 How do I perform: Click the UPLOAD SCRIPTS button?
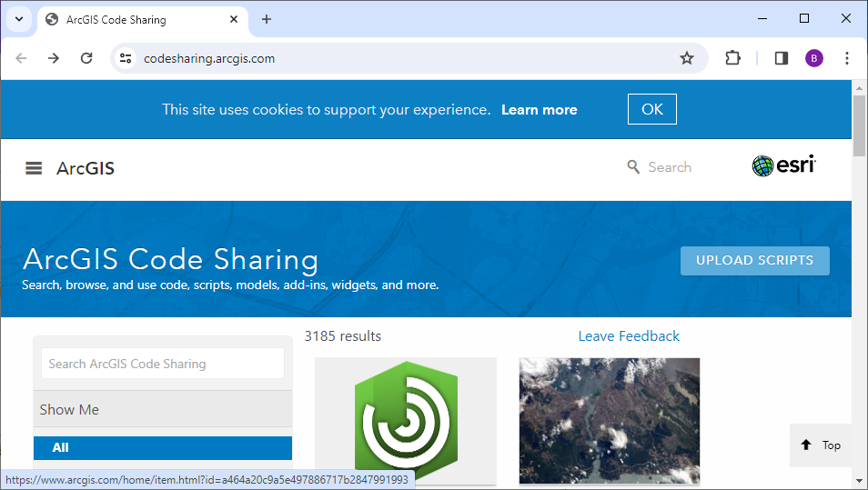point(755,261)
